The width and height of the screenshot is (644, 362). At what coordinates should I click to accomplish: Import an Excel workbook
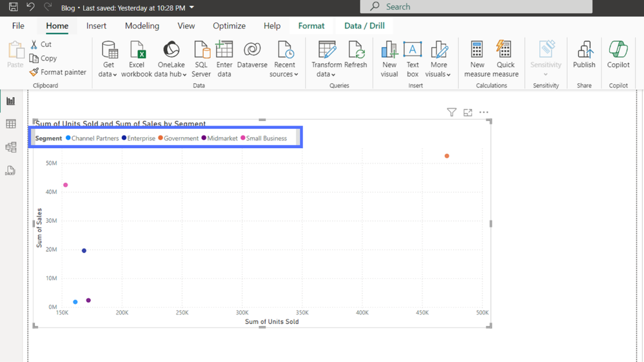tap(137, 59)
